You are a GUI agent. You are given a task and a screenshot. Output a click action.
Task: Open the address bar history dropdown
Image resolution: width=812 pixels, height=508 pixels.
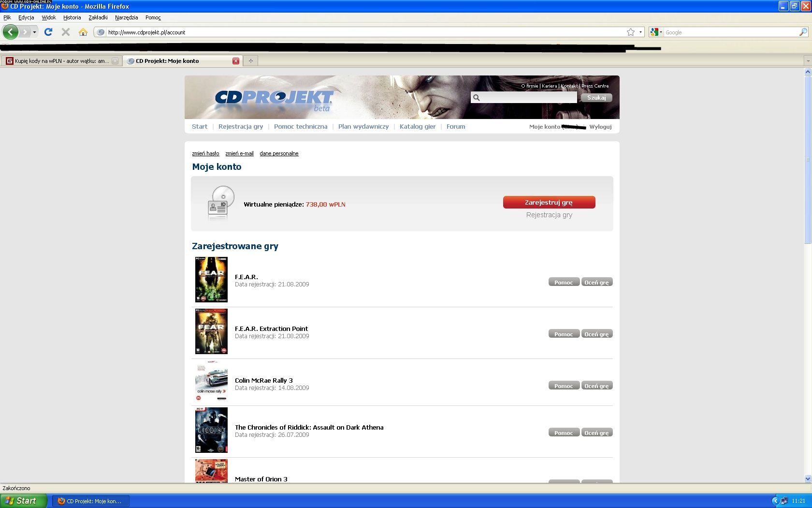coord(640,32)
